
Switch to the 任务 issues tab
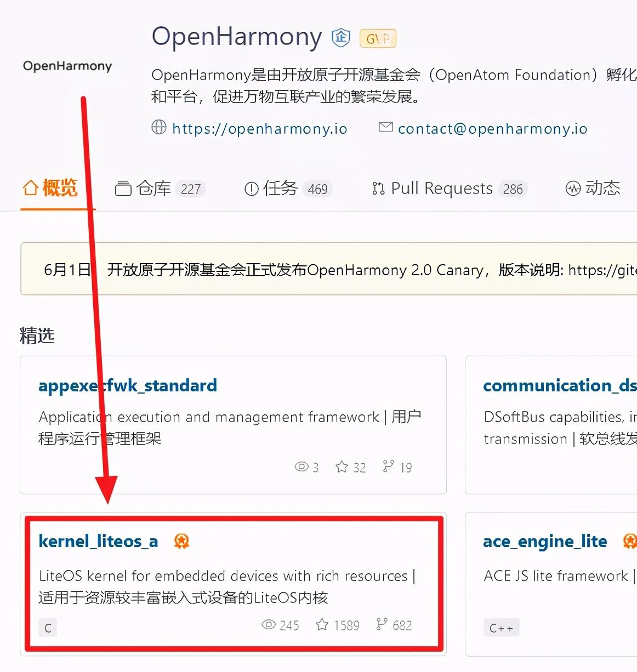click(288, 189)
